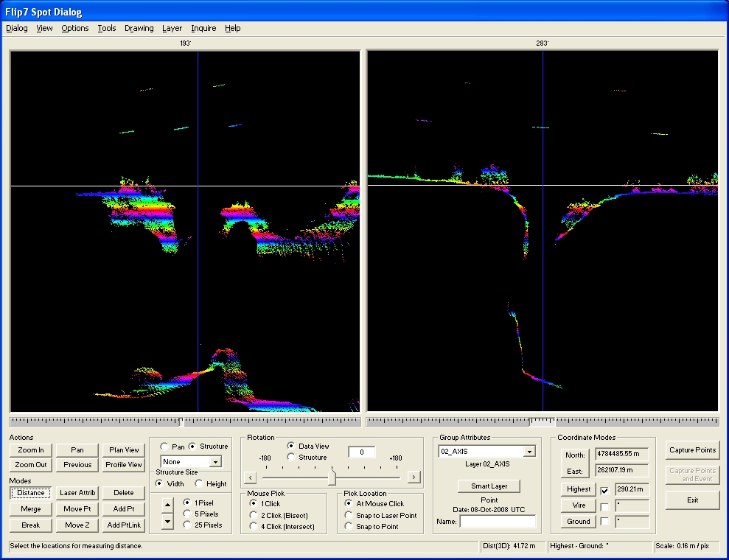Activate the Laser Attrib mode
Screen dimensions: 729x560
click(77, 493)
